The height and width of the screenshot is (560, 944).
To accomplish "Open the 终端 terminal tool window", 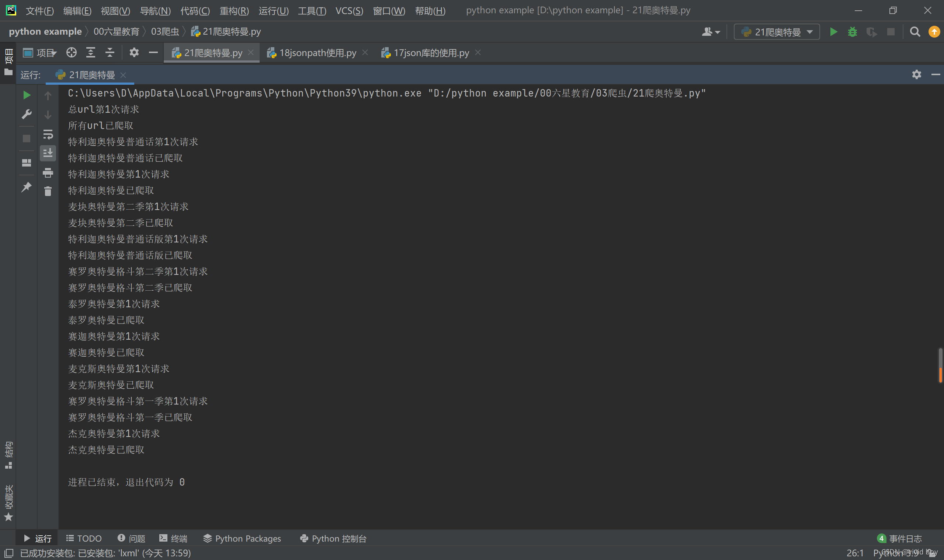I will pyautogui.click(x=173, y=539).
